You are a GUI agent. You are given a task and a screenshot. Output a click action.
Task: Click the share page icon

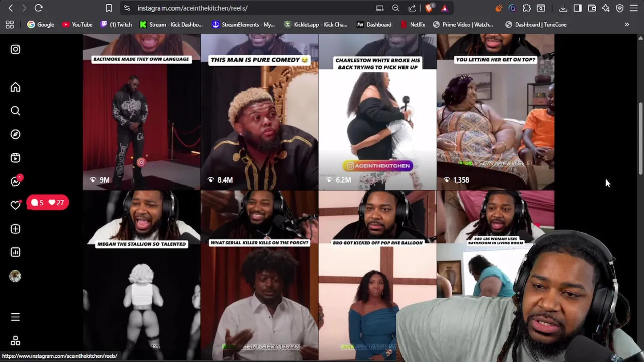(412, 8)
